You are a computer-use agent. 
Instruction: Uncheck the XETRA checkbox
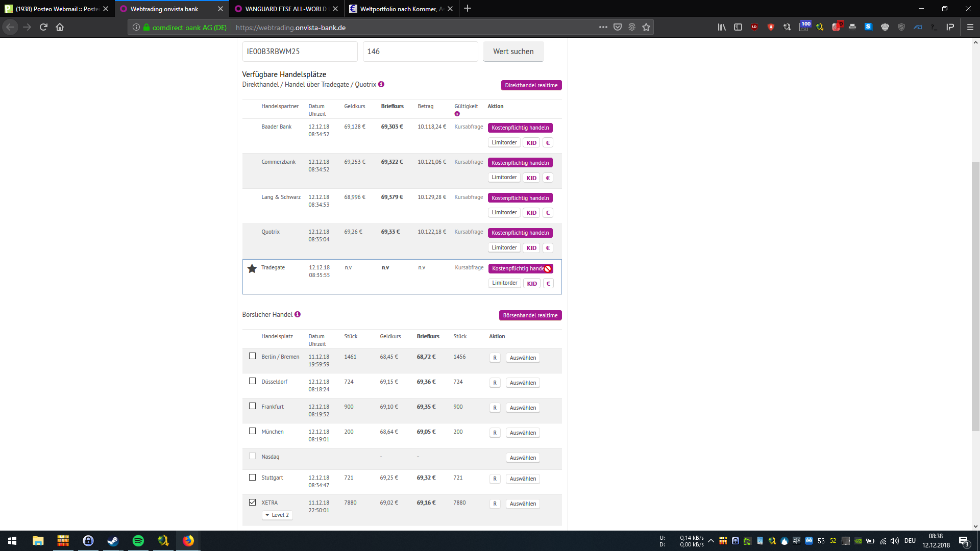click(252, 503)
